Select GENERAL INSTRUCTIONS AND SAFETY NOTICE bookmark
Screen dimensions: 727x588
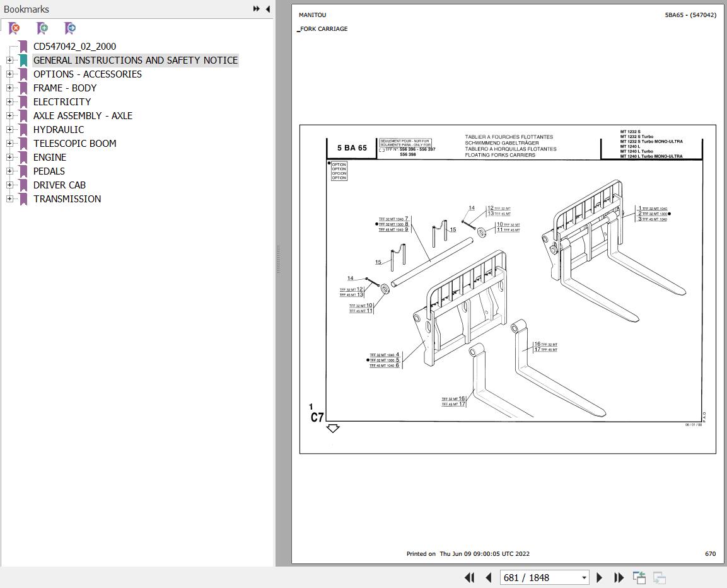136,61
